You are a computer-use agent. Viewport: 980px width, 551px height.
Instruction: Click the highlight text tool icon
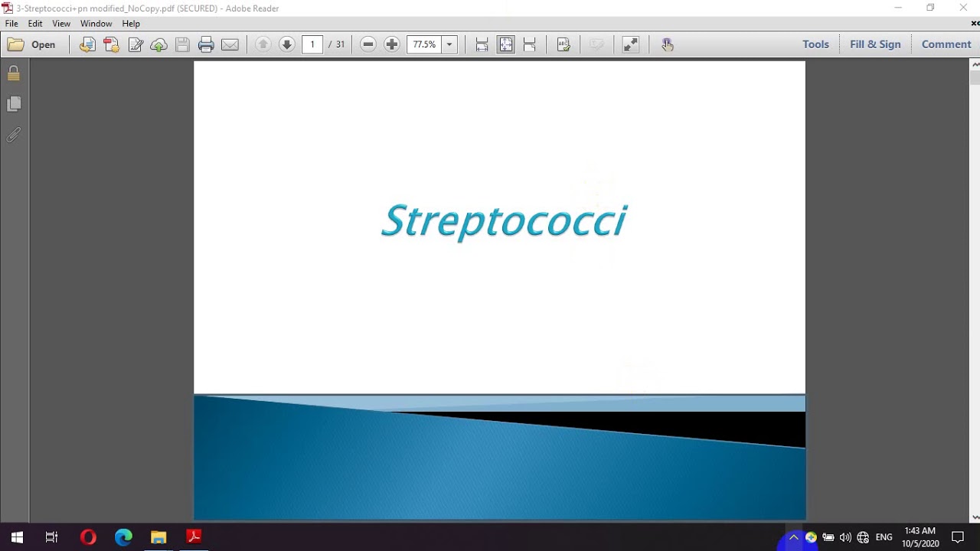(x=563, y=44)
